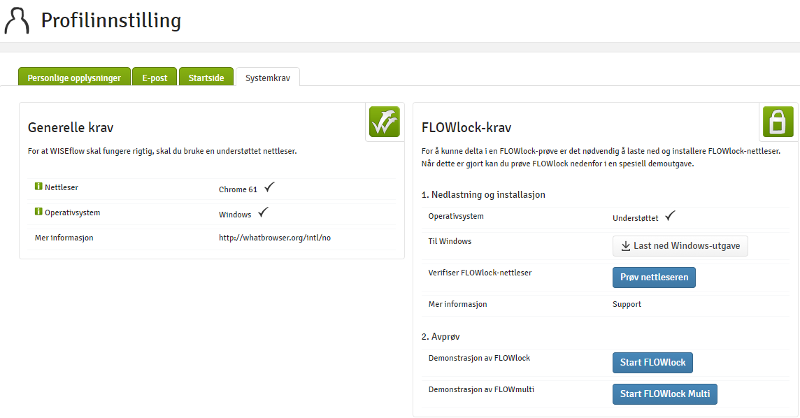Click the green padlock icon in FLOWlock-krav

[778, 122]
